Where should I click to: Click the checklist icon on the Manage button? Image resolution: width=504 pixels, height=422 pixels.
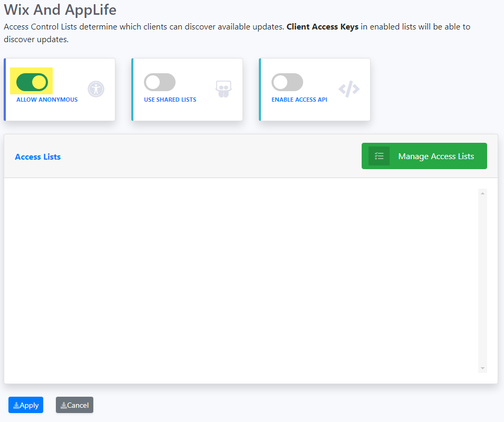click(x=379, y=156)
